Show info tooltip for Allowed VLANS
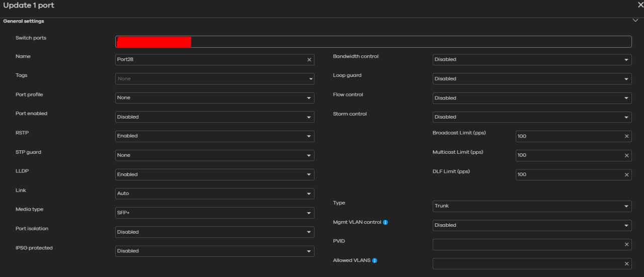The width and height of the screenshot is (644, 277). (x=375, y=260)
